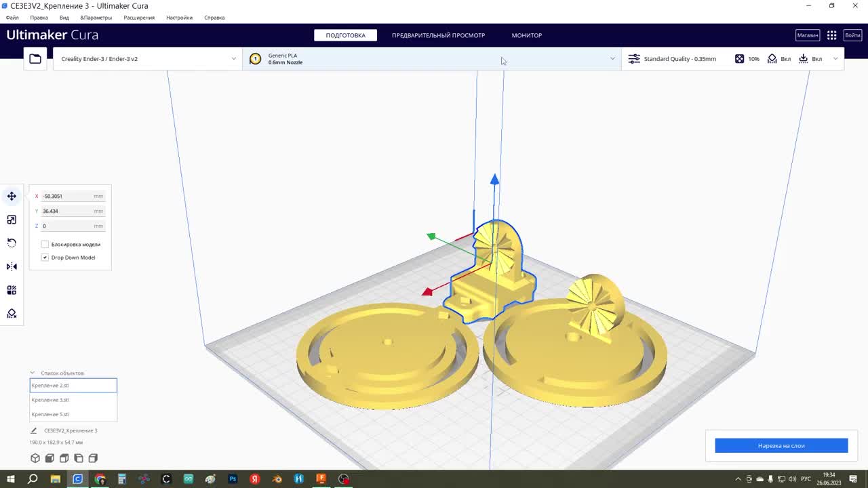Open the Справка menu
868x488 pixels.
point(214,18)
